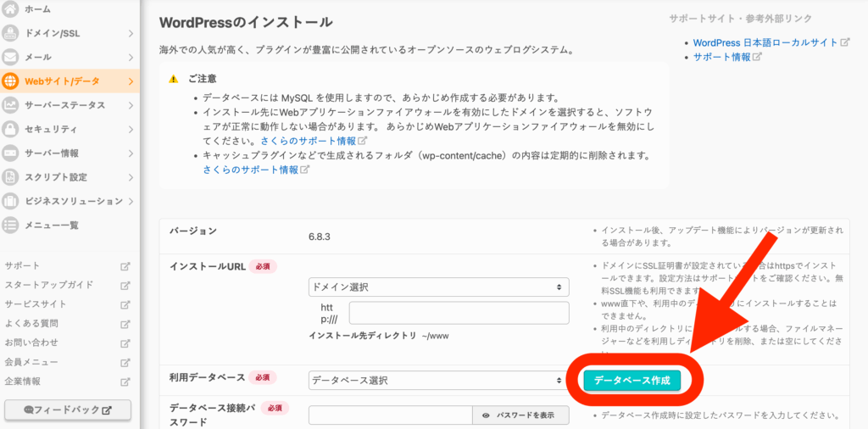Click the install URL directory text field

[x=459, y=313]
